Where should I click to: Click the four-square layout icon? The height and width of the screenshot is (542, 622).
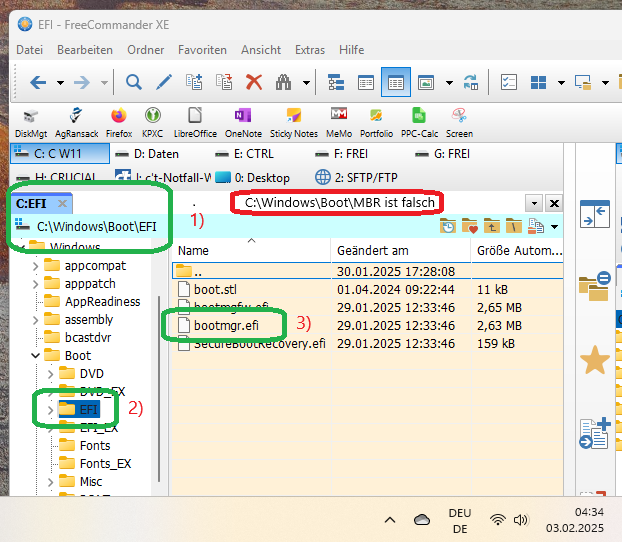pyautogui.click(x=538, y=83)
